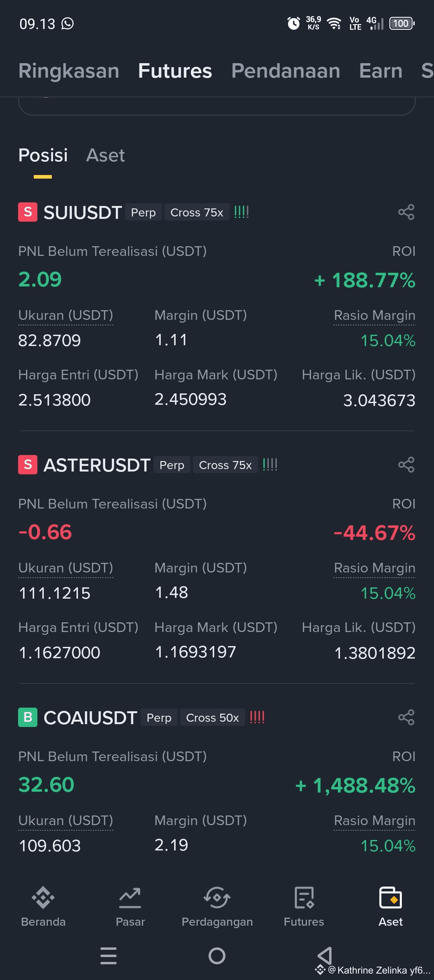Tap Android back navigation button
The width and height of the screenshot is (434, 980).
[325, 955]
